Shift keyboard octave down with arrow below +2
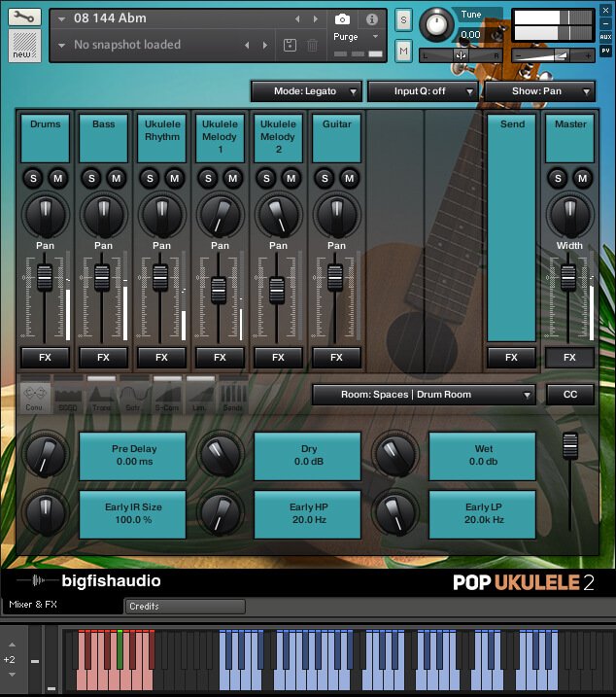This screenshot has height=697, width=616. click(12, 675)
